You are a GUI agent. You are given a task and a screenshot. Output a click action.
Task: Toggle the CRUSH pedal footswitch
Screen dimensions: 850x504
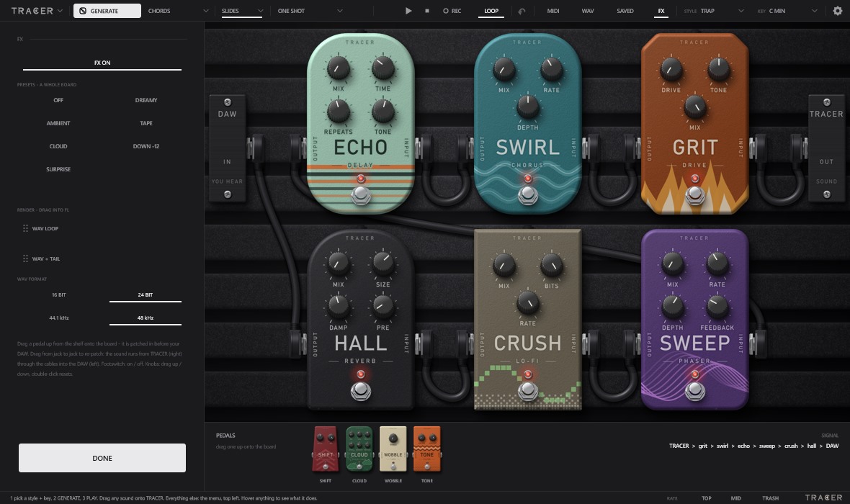[x=527, y=391]
